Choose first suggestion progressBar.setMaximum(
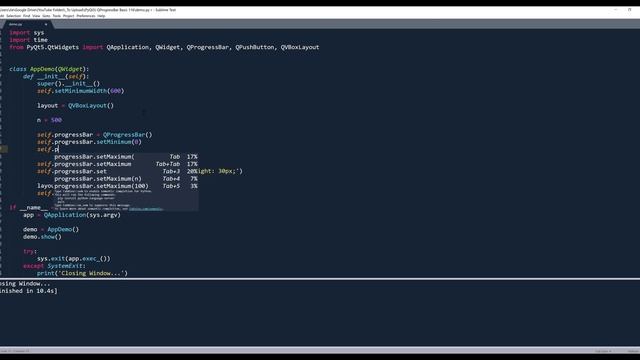The height and width of the screenshot is (360, 640). (x=126, y=157)
